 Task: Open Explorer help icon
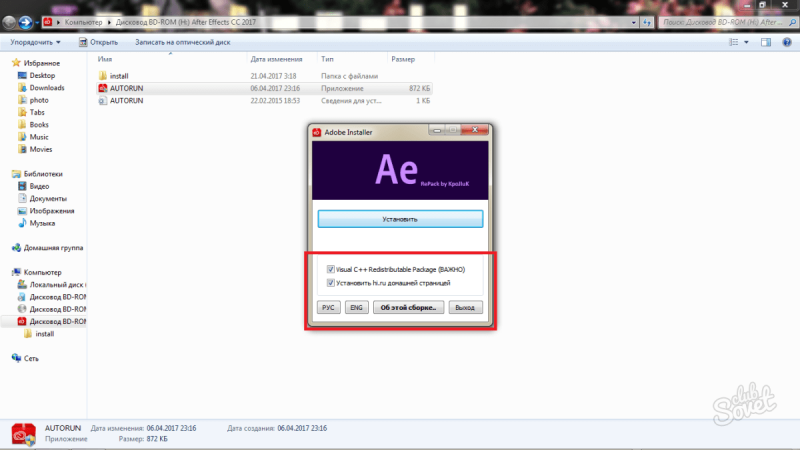[x=787, y=42]
